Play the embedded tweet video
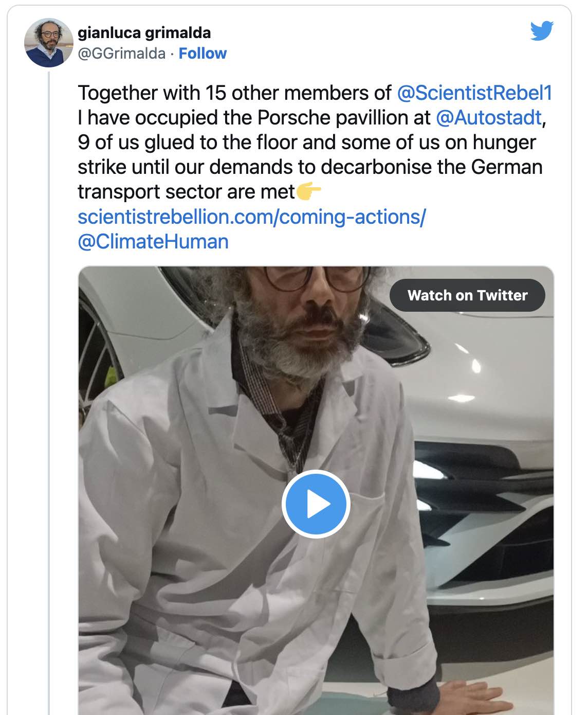The height and width of the screenshot is (715, 588). tap(316, 504)
